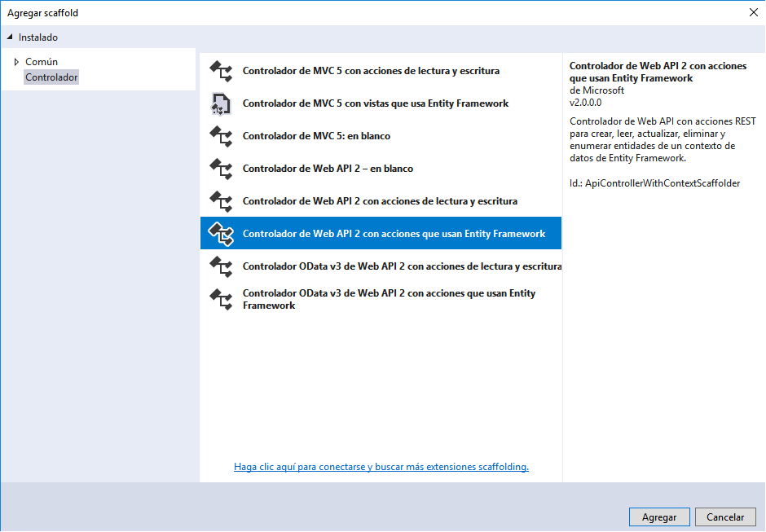766x532 pixels.
Task: Click icon of selected Web API 2 Entity Framework item
Action: click(x=221, y=234)
